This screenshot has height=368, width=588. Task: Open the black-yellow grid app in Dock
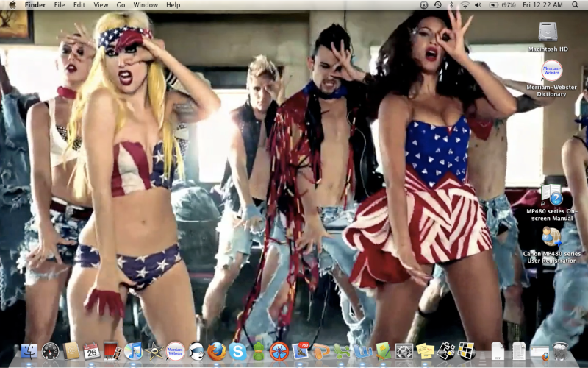pos(467,352)
